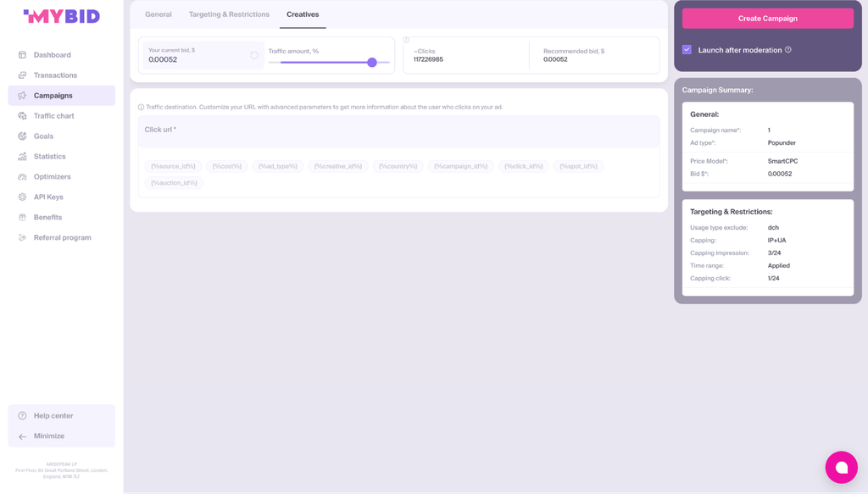The height and width of the screenshot is (494, 868).
Task: Insert the {%source_id%} URL parameter
Action: click(x=173, y=166)
